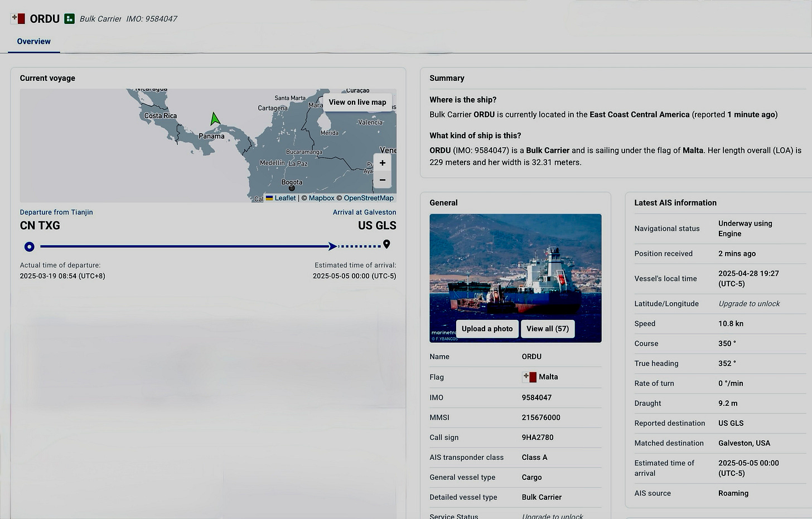Click the voyage progress arrow indicator
This screenshot has height=519, width=812.
tap(333, 246)
